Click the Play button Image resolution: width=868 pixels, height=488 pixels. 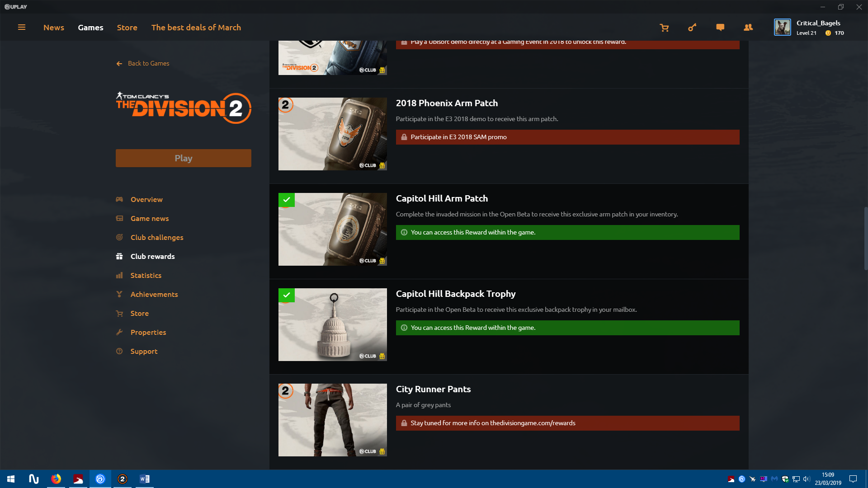[x=184, y=158]
